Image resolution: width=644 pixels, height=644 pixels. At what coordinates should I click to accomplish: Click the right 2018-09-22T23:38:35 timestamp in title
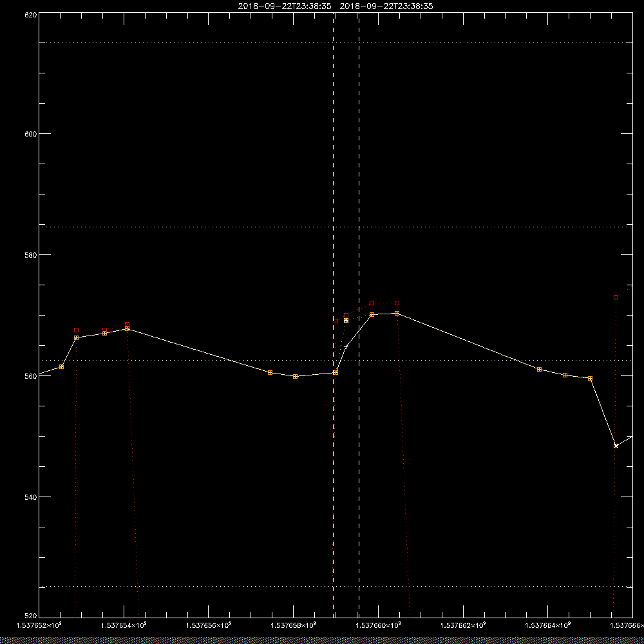point(386,6)
